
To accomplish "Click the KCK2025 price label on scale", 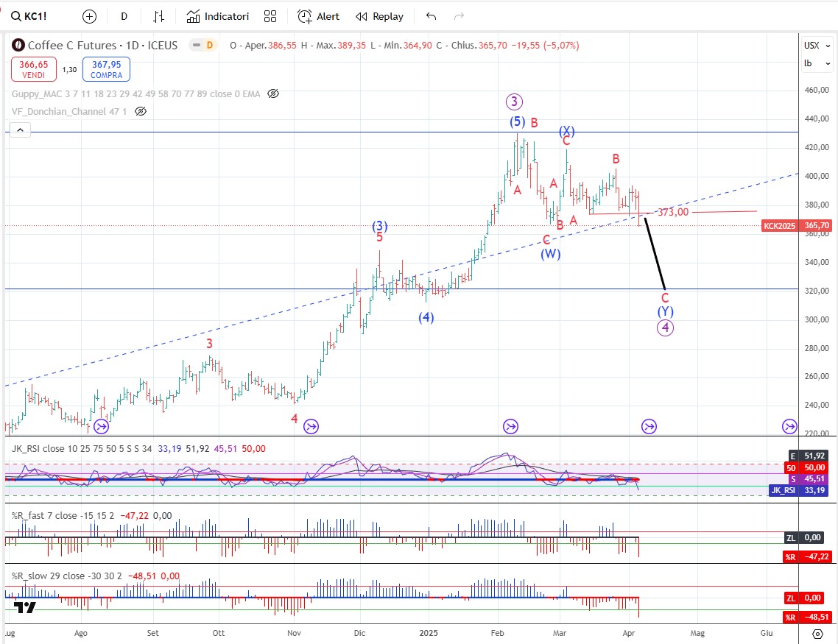I will (780, 226).
